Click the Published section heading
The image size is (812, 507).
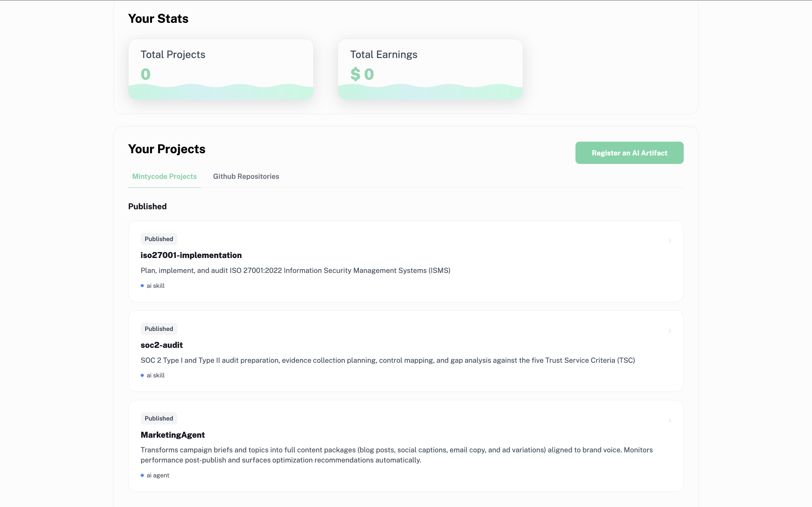click(x=147, y=206)
